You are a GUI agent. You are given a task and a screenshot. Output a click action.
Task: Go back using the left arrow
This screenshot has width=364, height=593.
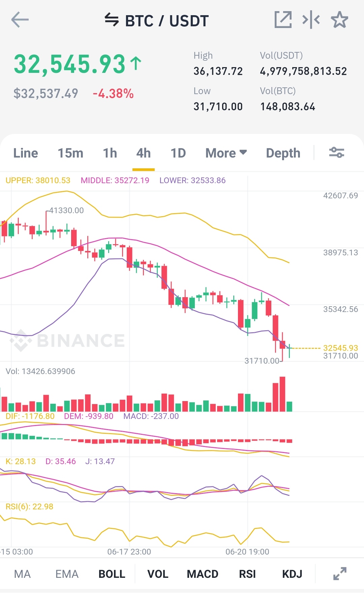point(20,20)
